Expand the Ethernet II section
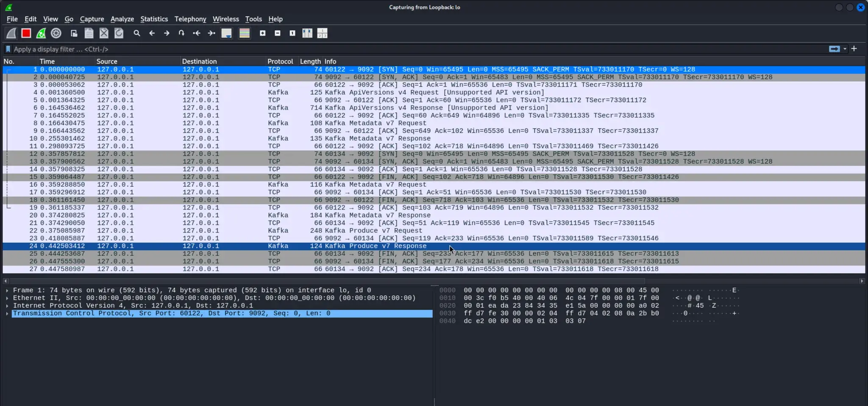Image resolution: width=868 pixels, height=406 pixels. (x=7, y=298)
